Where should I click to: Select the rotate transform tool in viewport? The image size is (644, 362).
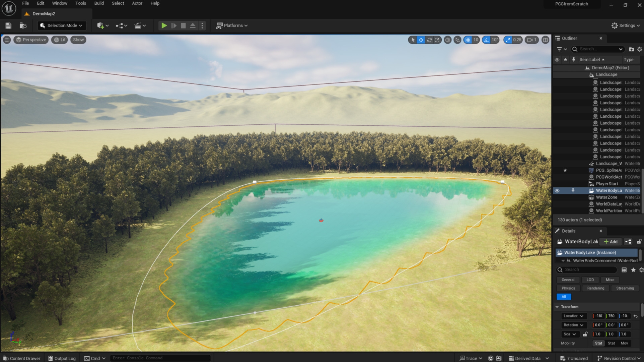[429, 40]
